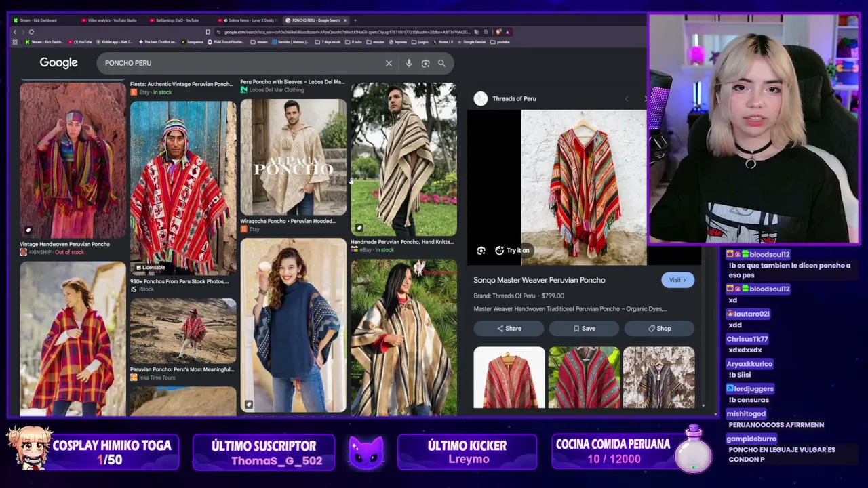
Task: Open the Google Gemini bookmark
Action: pyautogui.click(x=472, y=42)
